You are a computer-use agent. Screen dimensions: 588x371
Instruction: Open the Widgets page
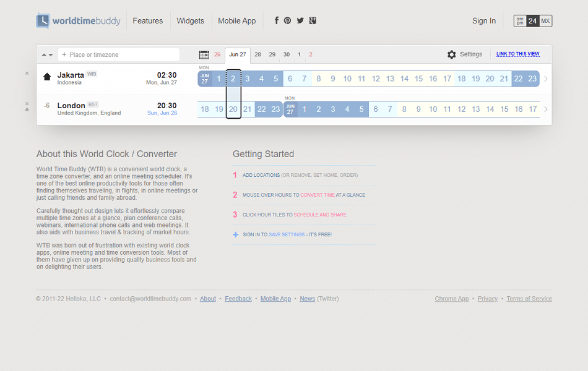(x=191, y=21)
